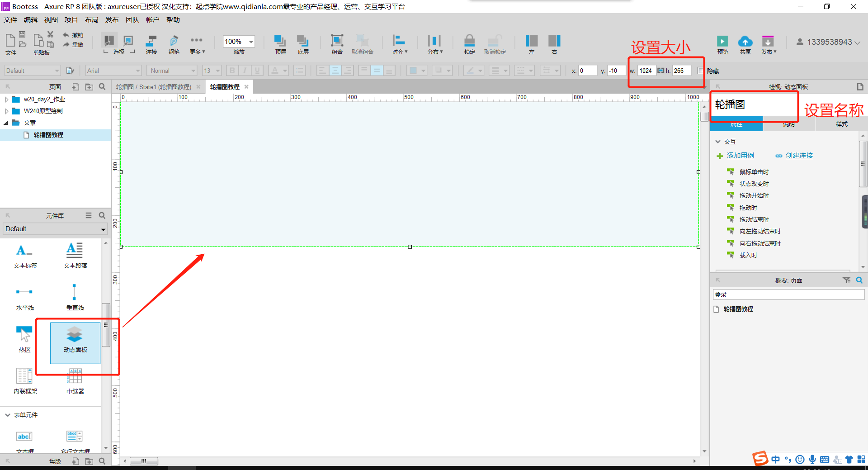This screenshot has width=868, height=470.
Task: Open the 更多 more tools menu
Action: (197, 44)
